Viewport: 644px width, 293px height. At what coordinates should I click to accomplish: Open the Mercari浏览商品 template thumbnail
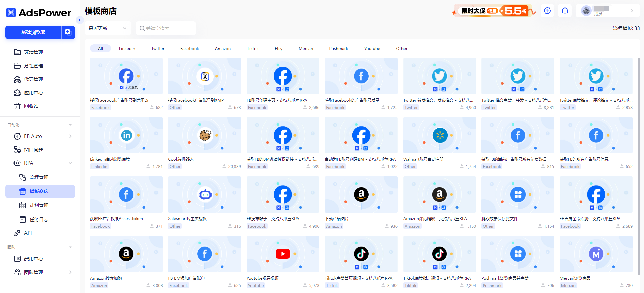[596, 254]
